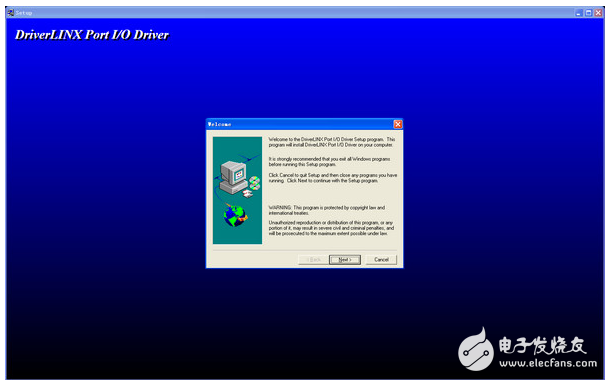Screen dimensions: 606x380
Task: Close the main Setup window
Action: click(x=598, y=13)
